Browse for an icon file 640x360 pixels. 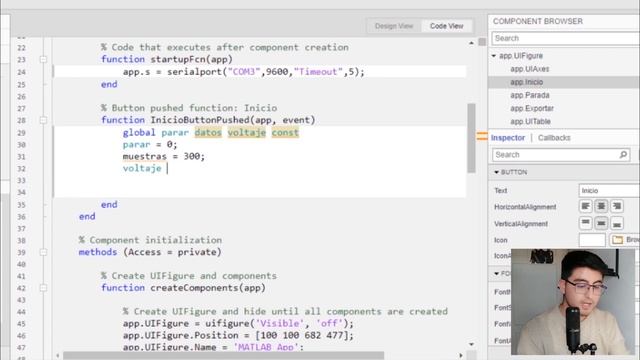[625, 240]
